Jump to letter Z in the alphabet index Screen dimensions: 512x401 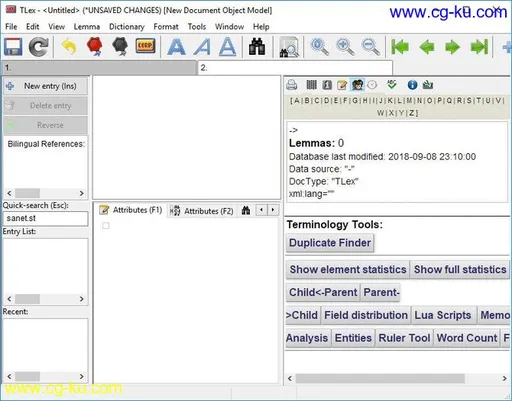[412, 113]
